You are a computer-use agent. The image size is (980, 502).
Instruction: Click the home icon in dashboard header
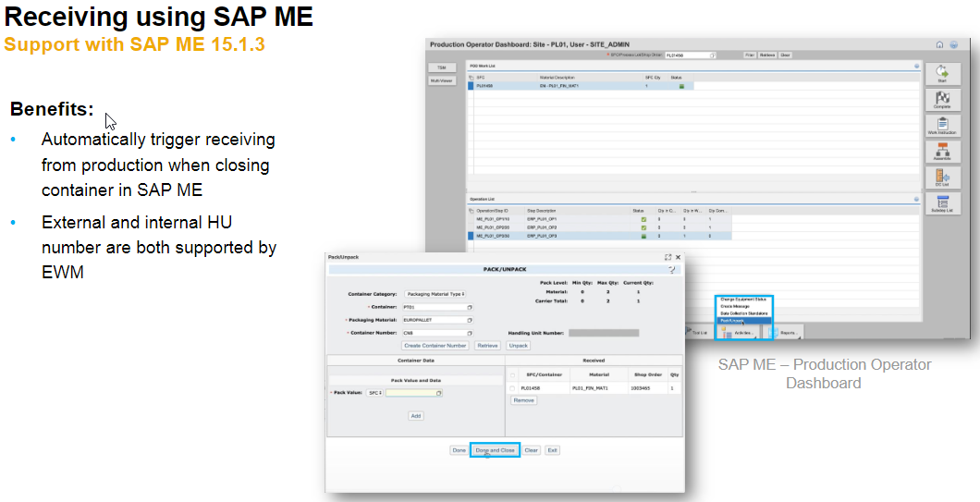point(939,44)
